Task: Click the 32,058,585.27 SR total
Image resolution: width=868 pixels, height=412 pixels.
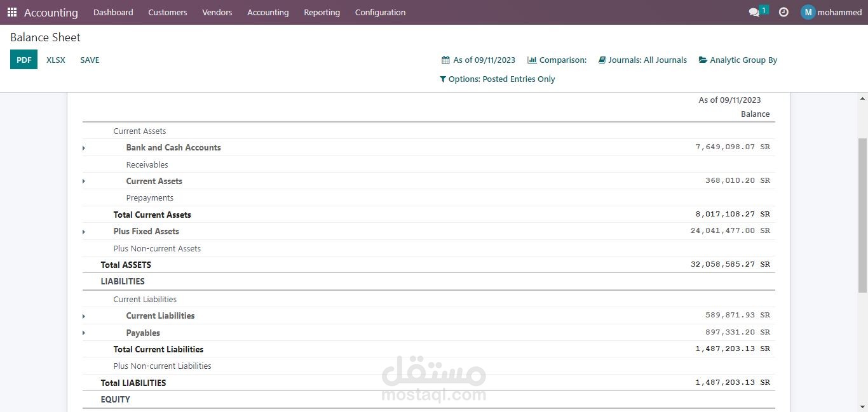Action: coord(730,264)
